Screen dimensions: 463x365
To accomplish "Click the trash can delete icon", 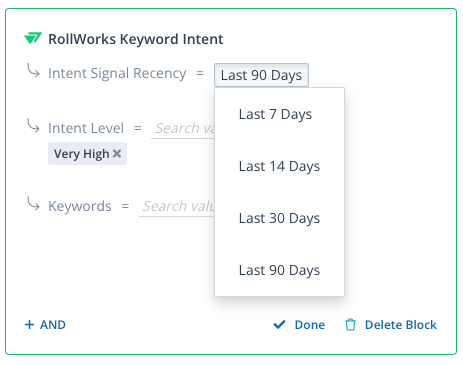I will [350, 324].
